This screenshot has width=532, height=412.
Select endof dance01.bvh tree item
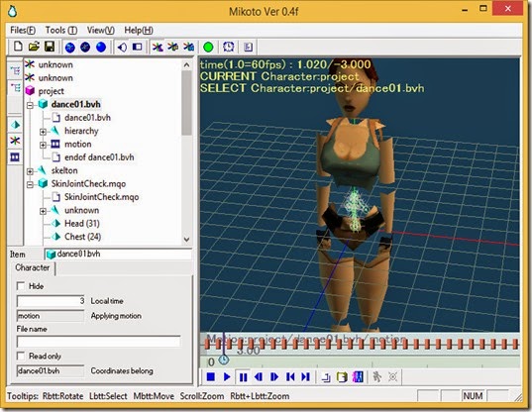(99, 157)
